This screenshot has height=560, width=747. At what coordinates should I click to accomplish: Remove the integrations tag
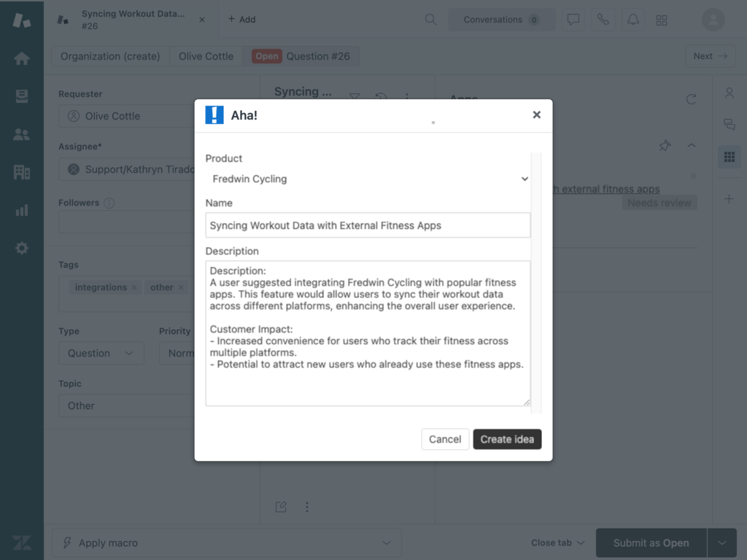134,287
